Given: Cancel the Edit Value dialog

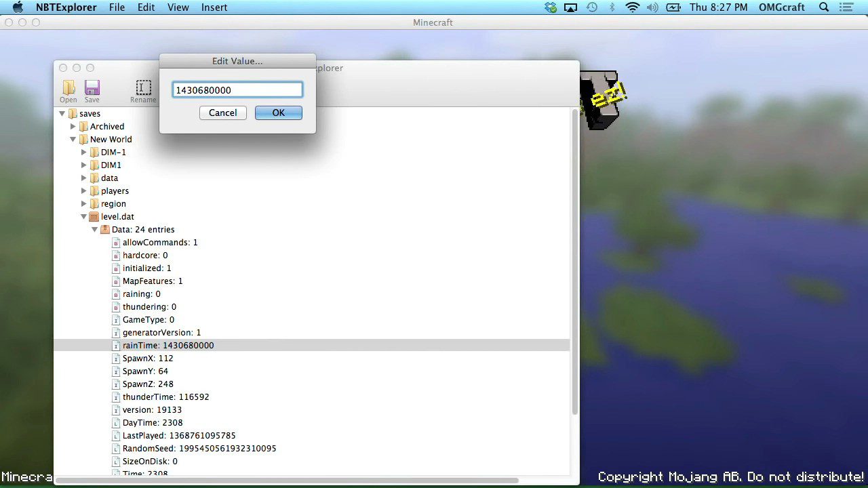Looking at the screenshot, I should 222,113.
